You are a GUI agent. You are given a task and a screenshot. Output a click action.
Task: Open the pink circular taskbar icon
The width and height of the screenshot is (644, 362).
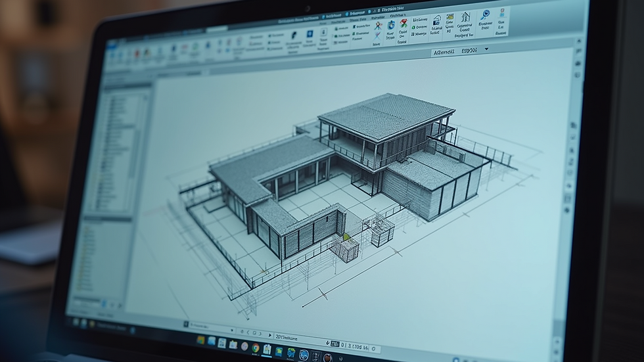tap(244, 346)
